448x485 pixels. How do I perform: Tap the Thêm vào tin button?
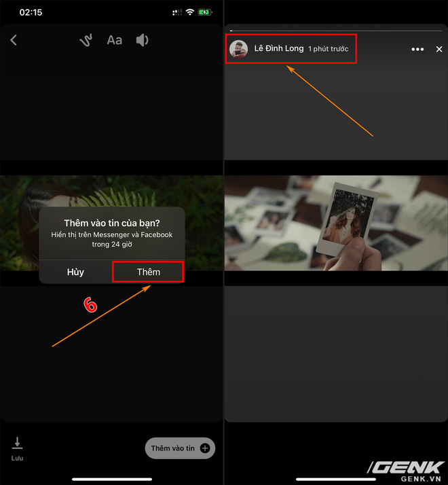[x=180, y=448]
